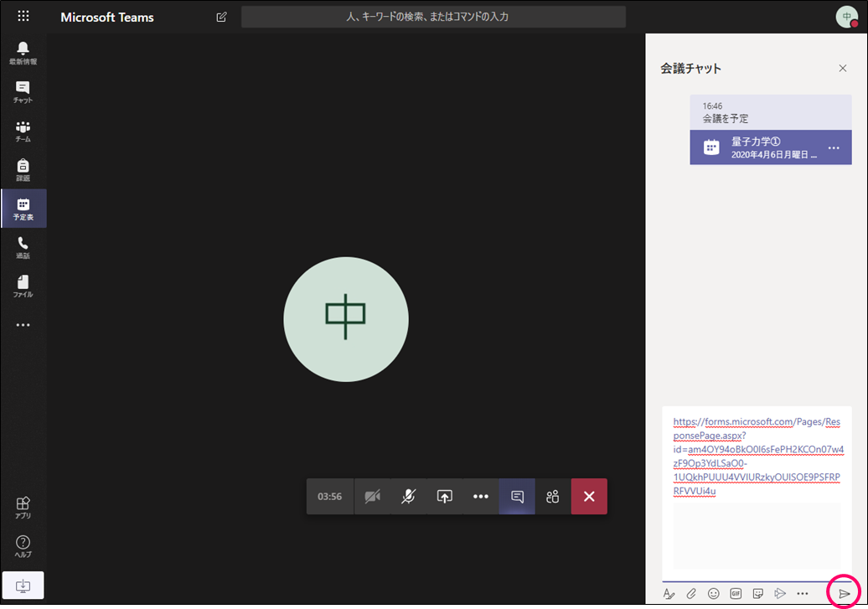Open the 量子力学① meeting card

click(x=771, y=147)
